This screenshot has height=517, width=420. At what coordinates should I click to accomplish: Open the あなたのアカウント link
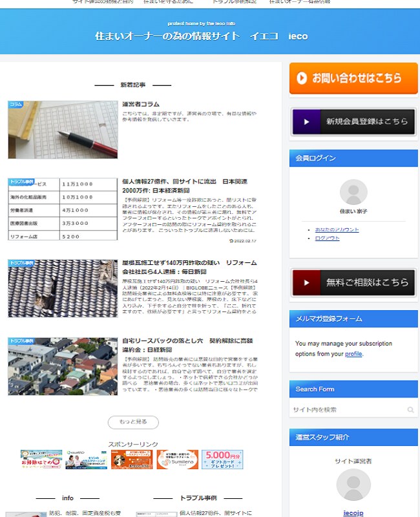tap(337, 229)
